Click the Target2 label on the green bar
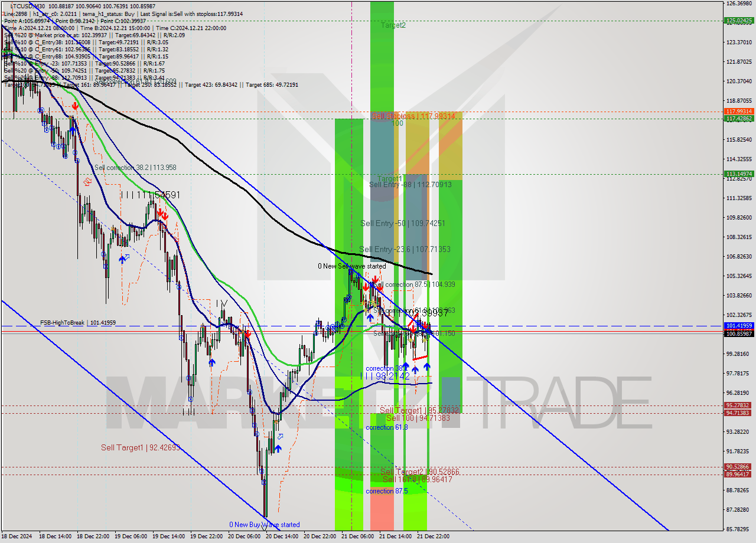Image resolution: width=756 pixels, height=543 pixels. point(393,25)
